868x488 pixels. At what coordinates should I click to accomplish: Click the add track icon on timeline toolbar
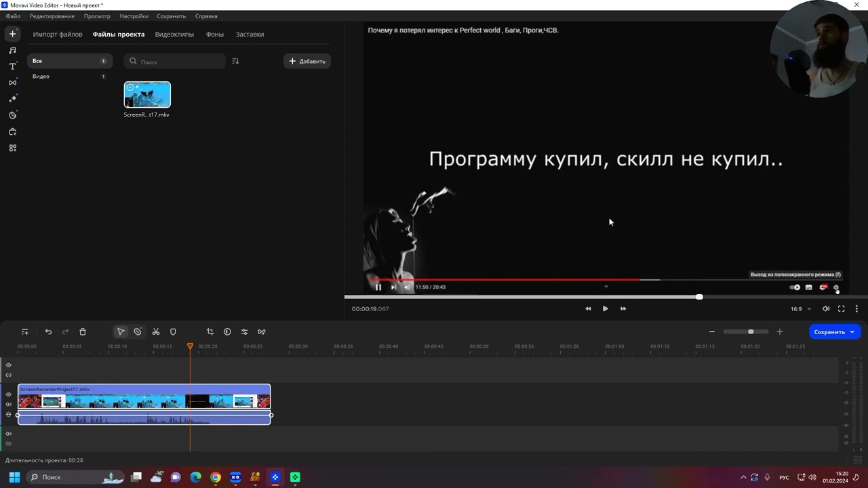(x=25, y=331)
